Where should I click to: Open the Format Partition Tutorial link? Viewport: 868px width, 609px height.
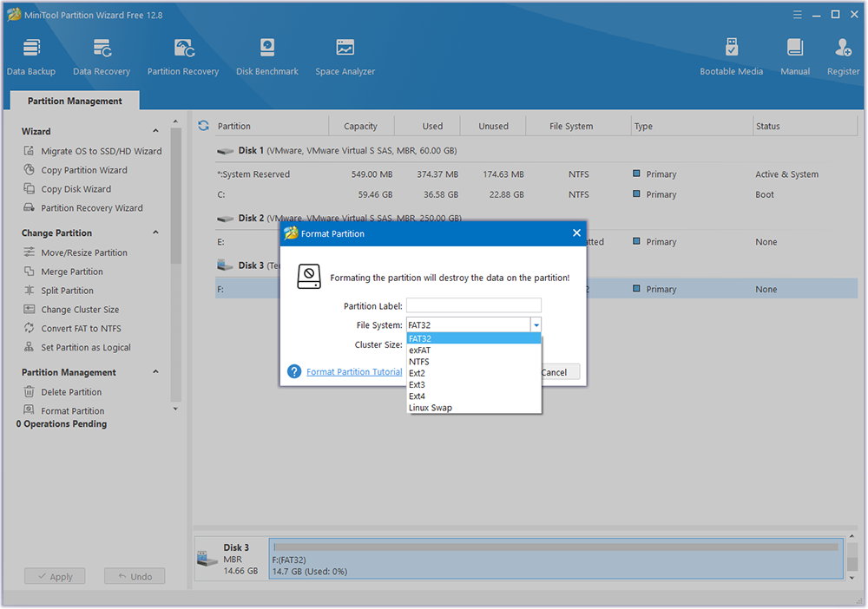click(354, 371)
